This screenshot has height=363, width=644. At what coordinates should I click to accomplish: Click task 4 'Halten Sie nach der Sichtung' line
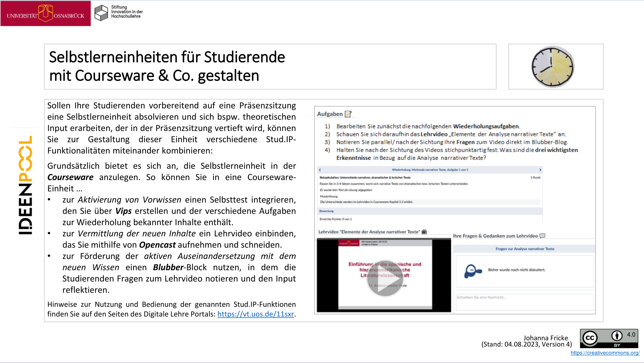click(457, 154)
